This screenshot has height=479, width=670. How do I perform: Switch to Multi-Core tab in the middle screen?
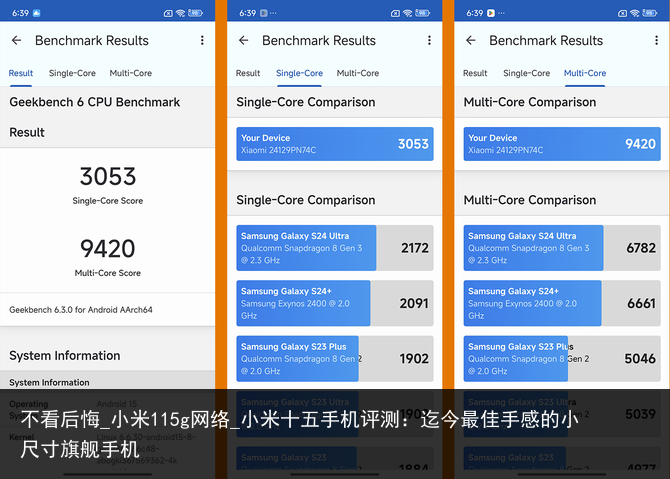coord(358,73)
